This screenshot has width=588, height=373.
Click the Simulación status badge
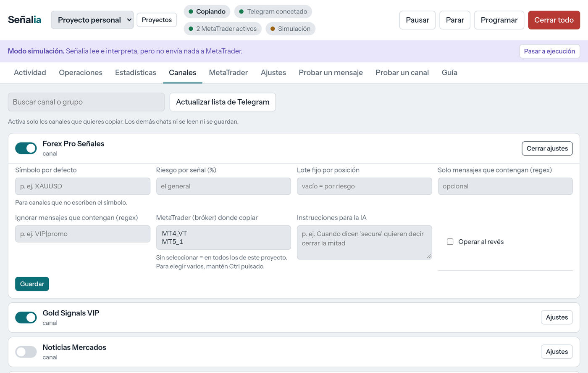[x=291, y=29]
